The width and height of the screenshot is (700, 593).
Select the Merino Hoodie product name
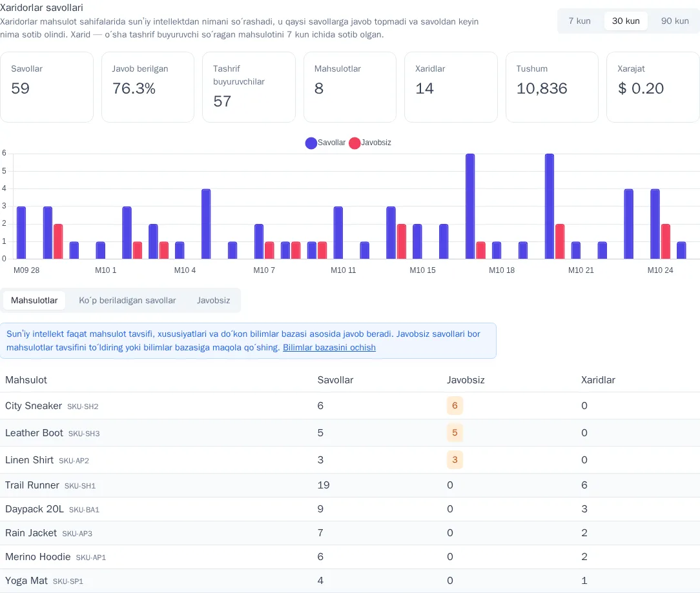(x=38, y=557)
